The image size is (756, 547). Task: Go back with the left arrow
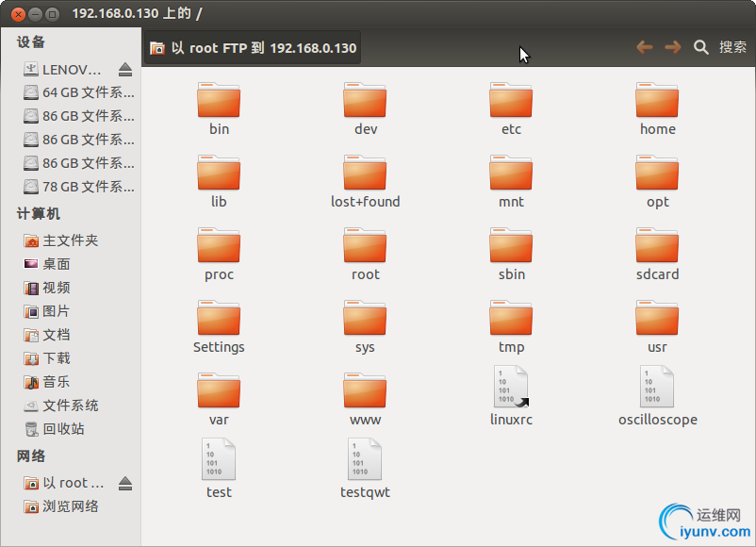(644, 47)
